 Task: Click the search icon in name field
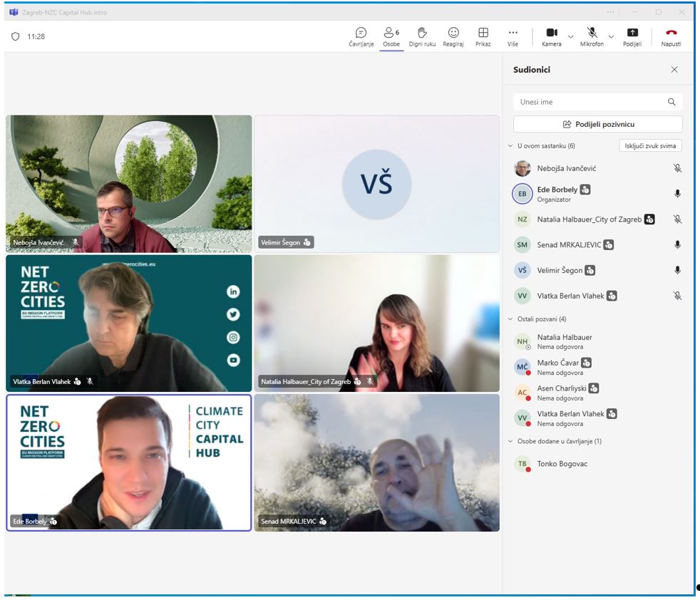point(671,102)
